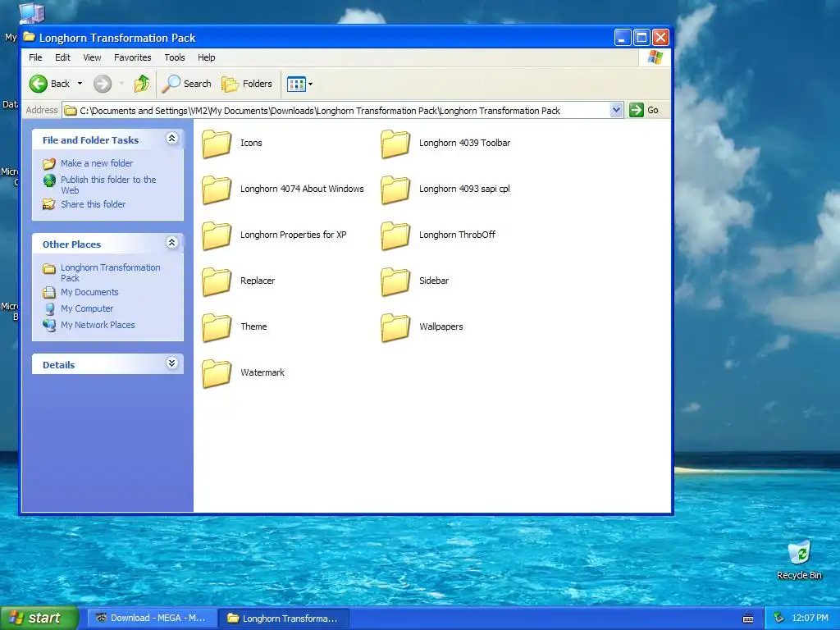Viewport: 840px width, 630px height.
Task: Select the Wallpapers folder icon
Action: [395, 327]
